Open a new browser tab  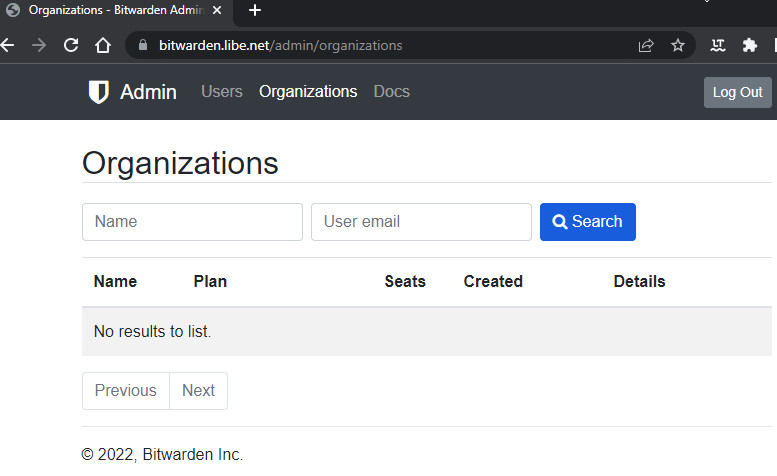point(255,10)
